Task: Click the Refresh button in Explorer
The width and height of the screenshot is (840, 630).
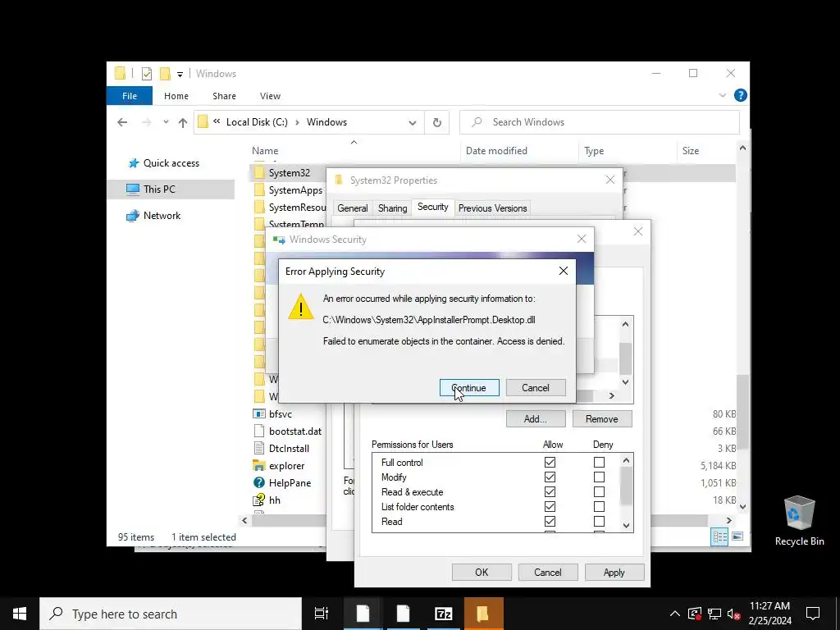Action: 437,123
